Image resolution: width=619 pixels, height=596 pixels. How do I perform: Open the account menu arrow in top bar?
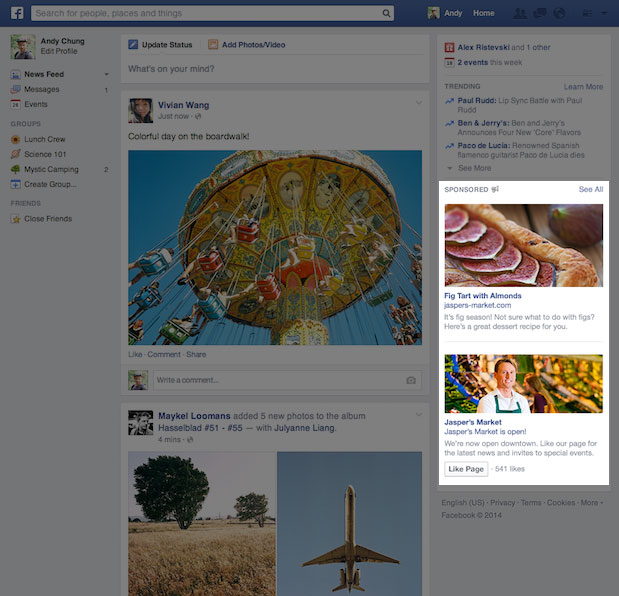604,14
